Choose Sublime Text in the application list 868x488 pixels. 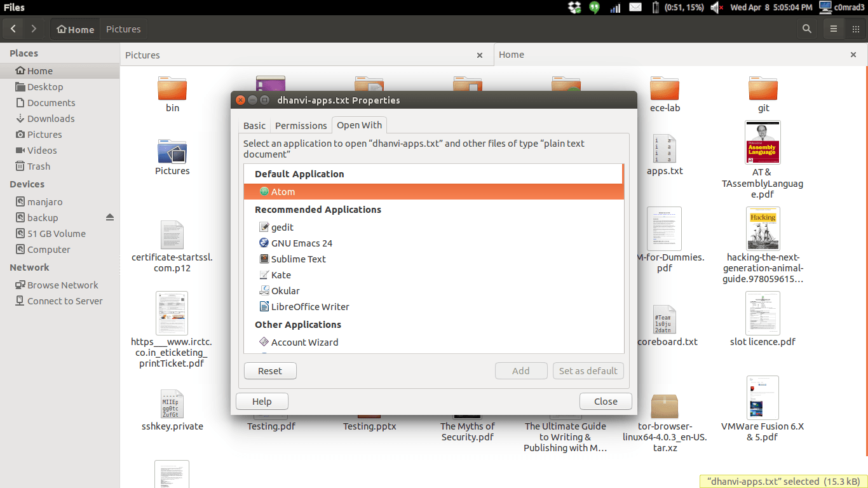pyautogui.click(x=298, y=259)
